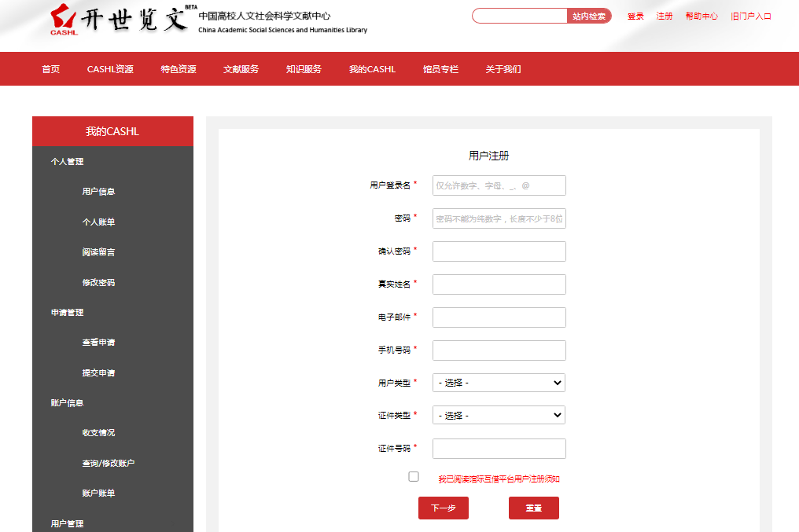Open the 旧门户入口 link
The height and width of the screenshot is (532, 799).
[750, 17]
